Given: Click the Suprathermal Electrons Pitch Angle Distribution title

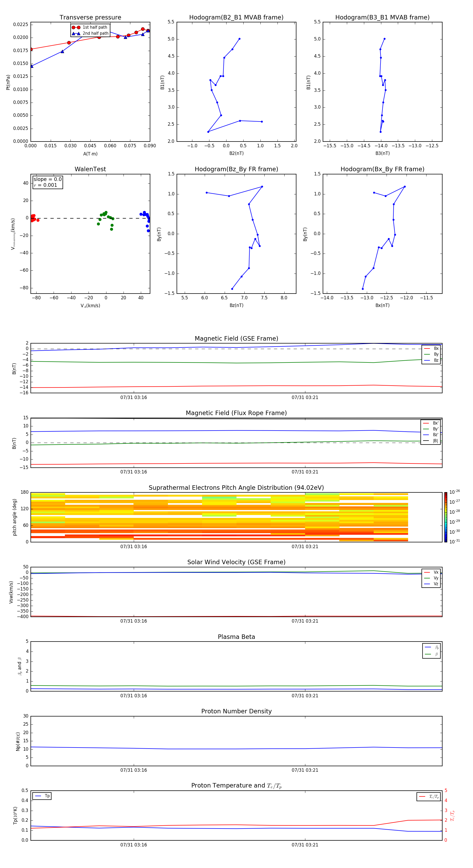Looking at the screenshot, I should pyautogui.click(x=236, y=488).
